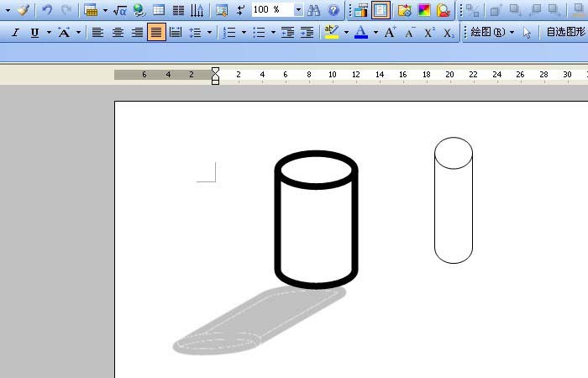
Task: Click the Select Objects arrow pointer button
Action: tap(528, 33)
